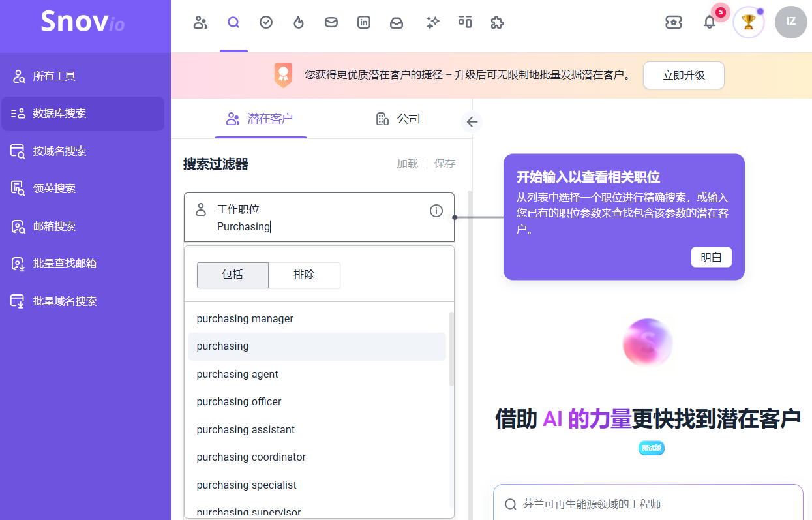The image size is (812, 520).
Task: Open the AI sparkles icon
Action: coord(432,23)
